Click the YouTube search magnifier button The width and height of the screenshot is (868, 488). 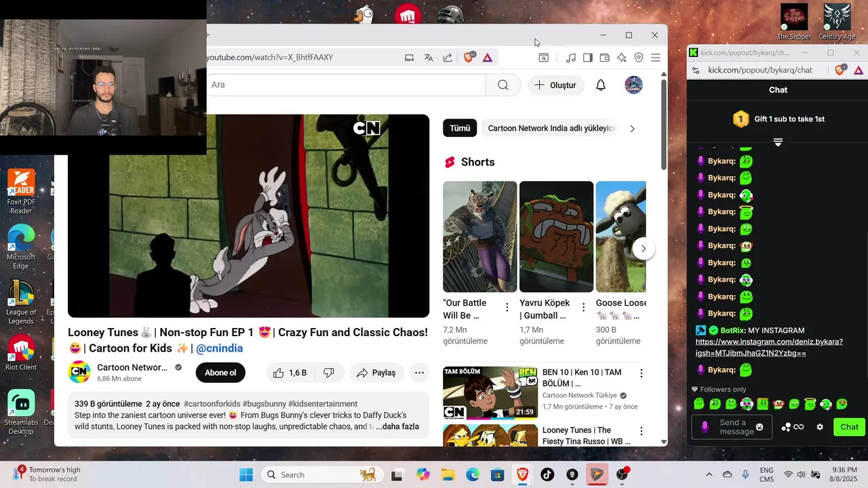pos(503,85)
